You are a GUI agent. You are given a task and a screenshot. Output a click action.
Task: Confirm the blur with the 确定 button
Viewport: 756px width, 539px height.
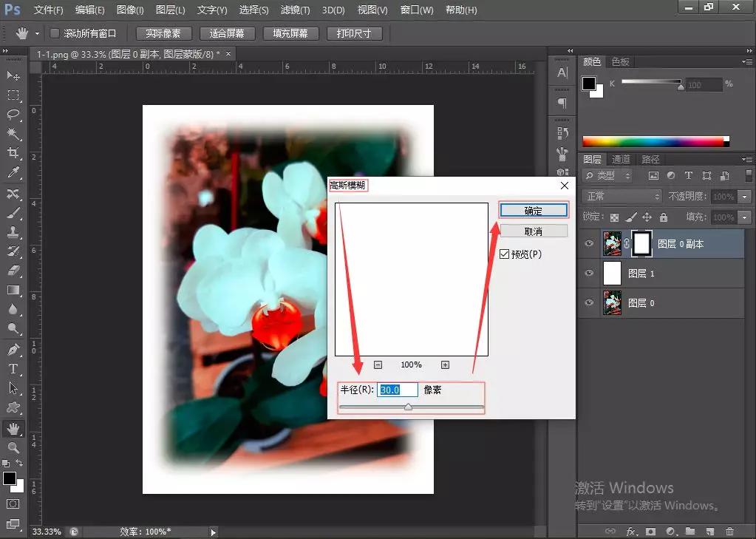click(534, 210)
